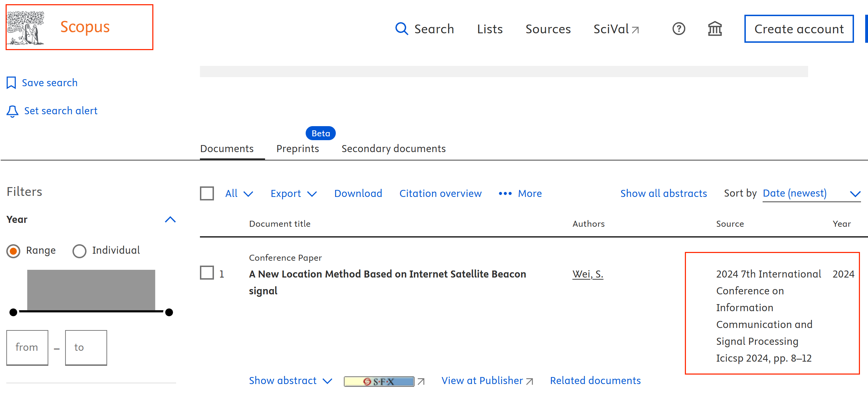Open the Sources menu item

[x=548, y=29]
